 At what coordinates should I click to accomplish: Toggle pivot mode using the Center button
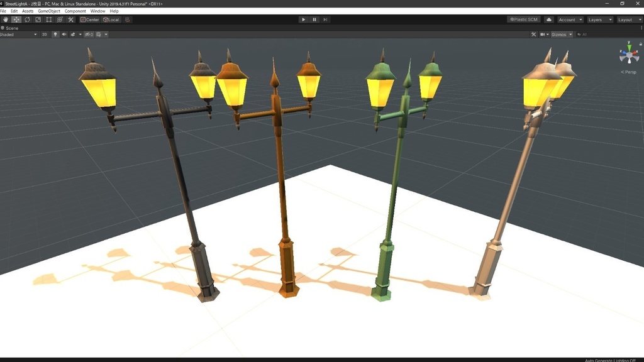90,19
